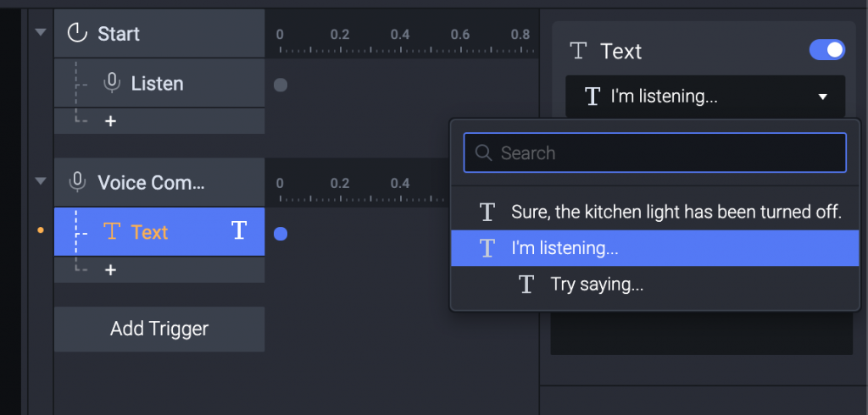868x415 pixels.
Task: Click the orange Text row icon
Action: click(x=111, y=231)
